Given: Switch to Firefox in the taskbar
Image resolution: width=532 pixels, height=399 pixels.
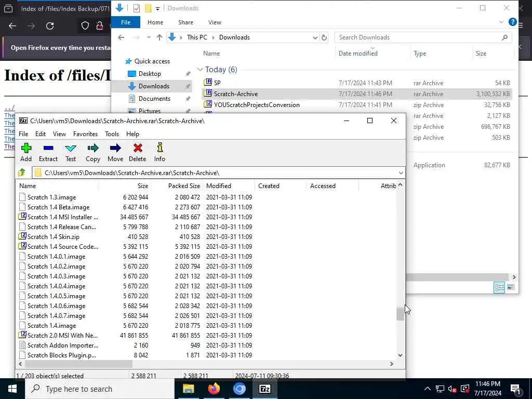Looking at the screenshot, I should pos(214,389).
